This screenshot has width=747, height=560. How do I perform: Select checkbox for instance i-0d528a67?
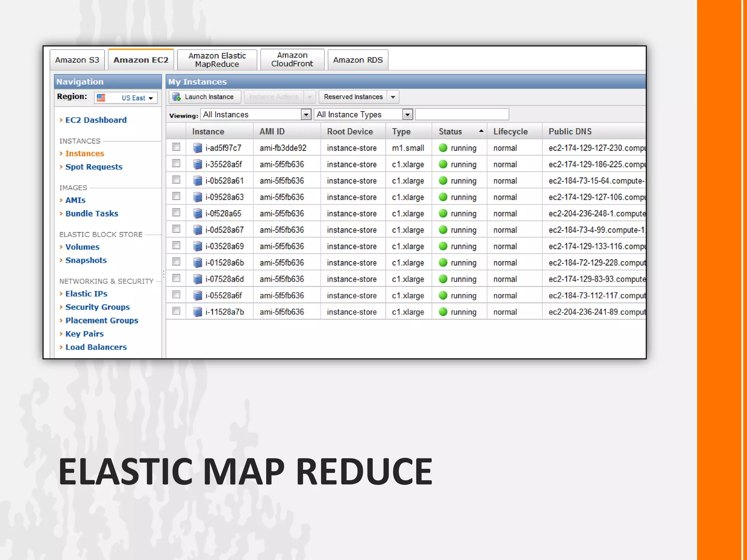pyautogui.click(x=176, y=229)
